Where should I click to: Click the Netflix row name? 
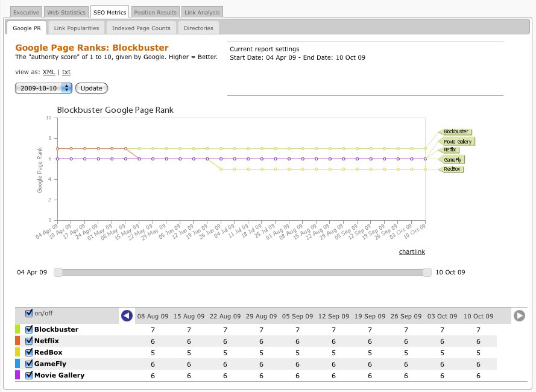pyautogui.click(x=46, y=341)
